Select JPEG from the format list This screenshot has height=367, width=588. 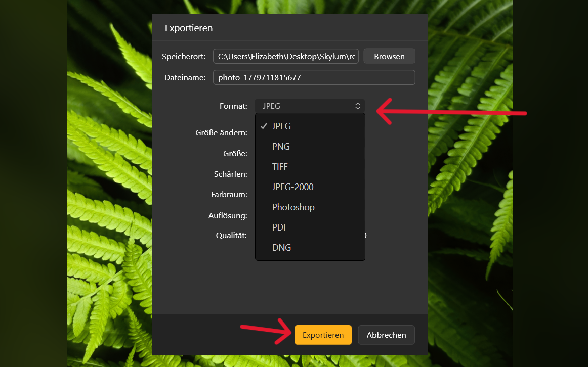tap(310, 126)
